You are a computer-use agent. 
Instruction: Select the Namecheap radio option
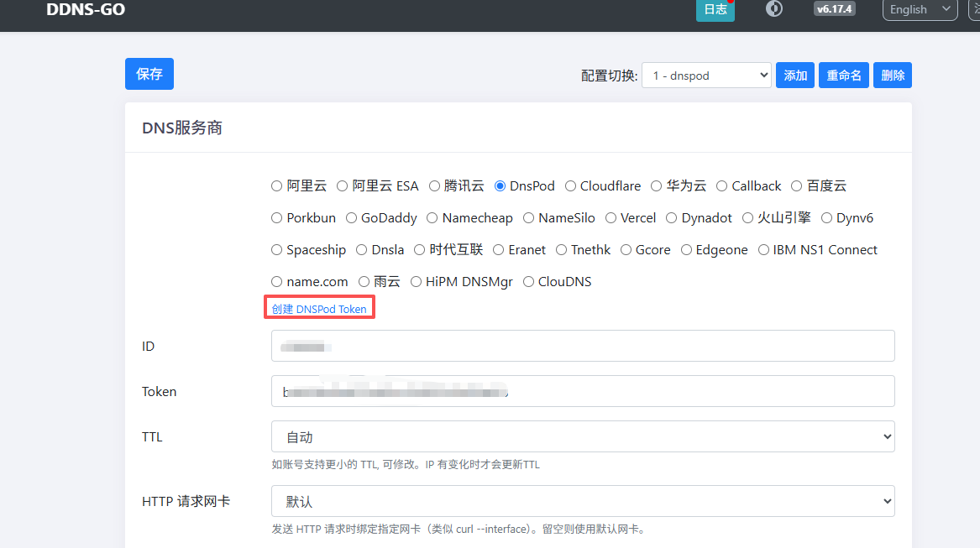pyautogui.click(x=432, y=218)
